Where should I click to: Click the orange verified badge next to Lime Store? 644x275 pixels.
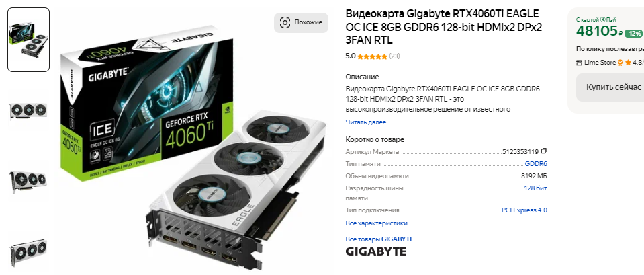(620, 63)
